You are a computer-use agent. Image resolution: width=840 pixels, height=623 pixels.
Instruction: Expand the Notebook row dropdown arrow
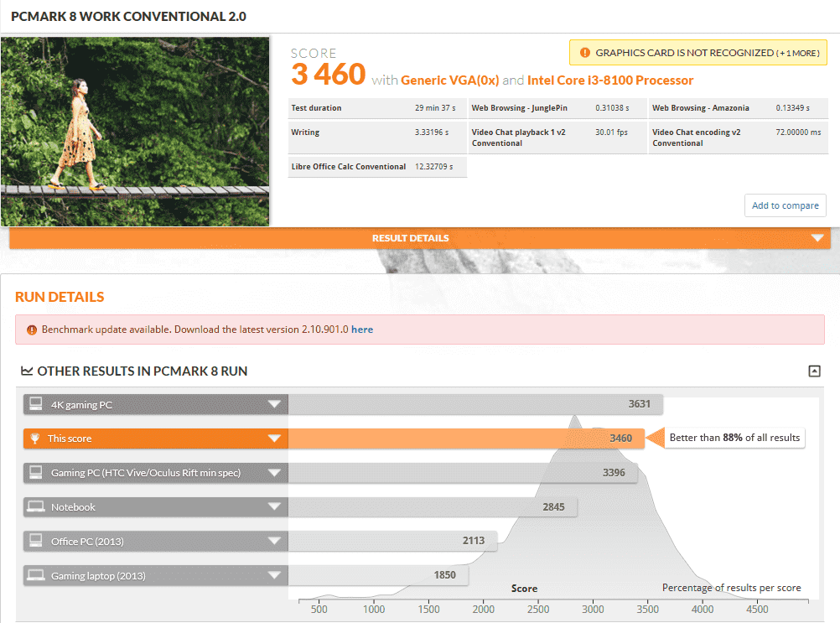click(274, 507)
